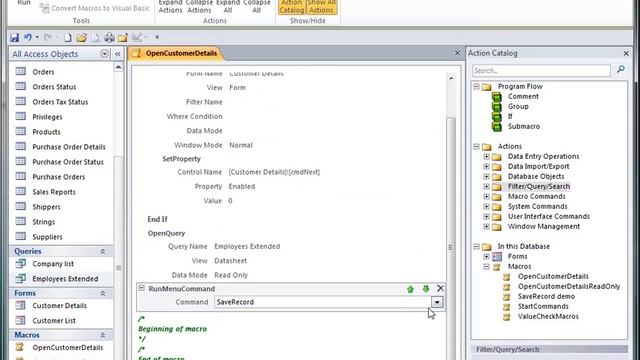
Task: Click the New blank document icon
Action: click(68, 38)
